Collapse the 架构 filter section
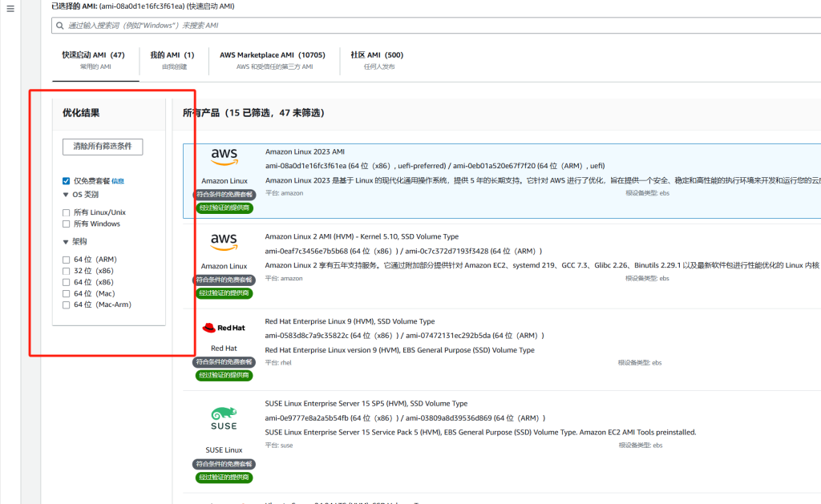Viewport: 821px width, 504px height. pos(66,241)
